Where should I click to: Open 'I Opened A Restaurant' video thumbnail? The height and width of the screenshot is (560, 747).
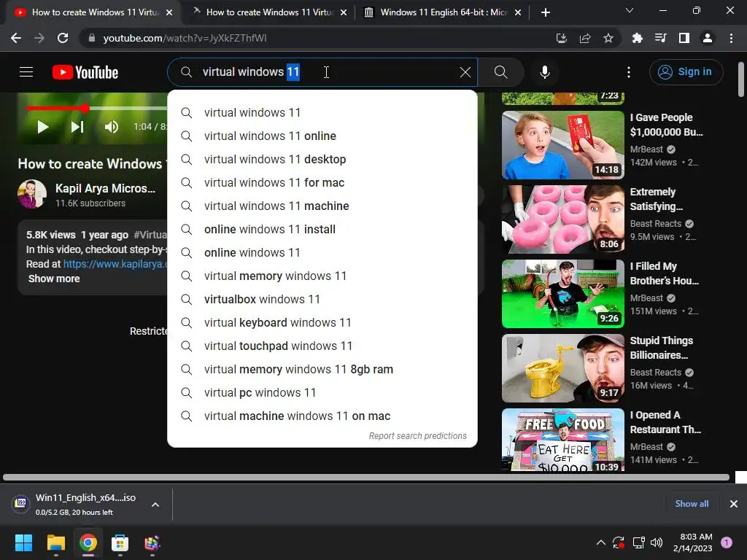(x=562, y=440)
